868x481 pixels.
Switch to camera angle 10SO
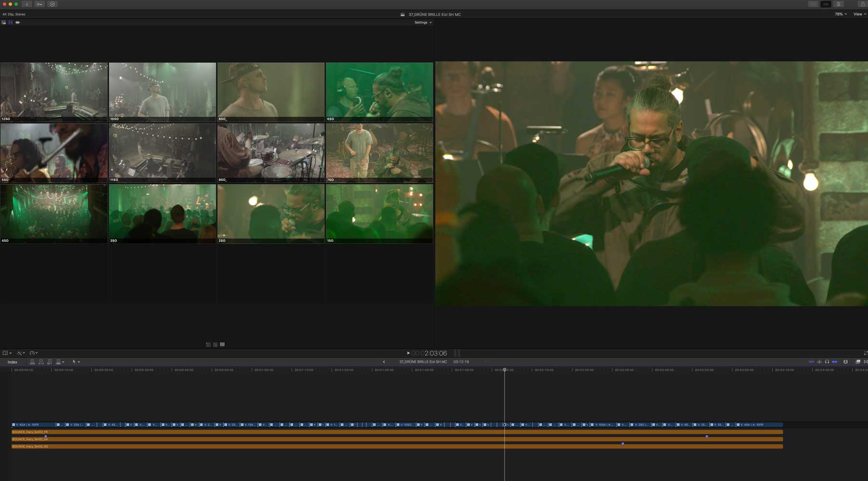pyautogui.click(x=163, y=92)
